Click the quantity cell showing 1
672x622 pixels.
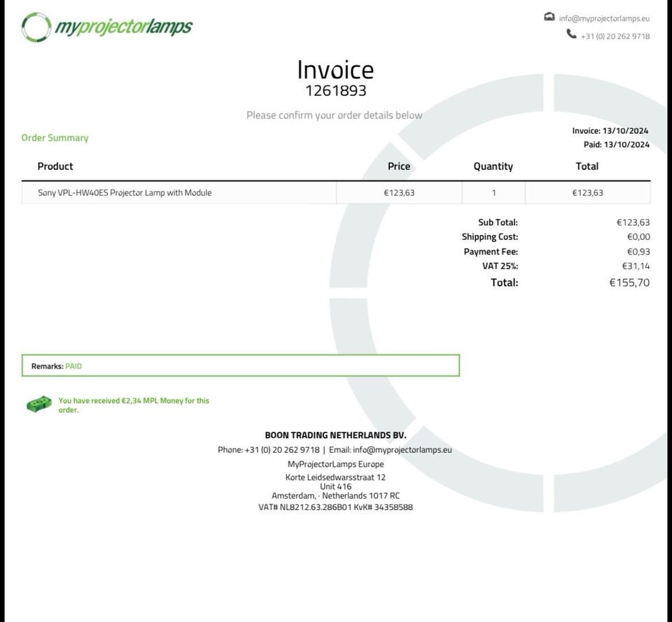493,193
